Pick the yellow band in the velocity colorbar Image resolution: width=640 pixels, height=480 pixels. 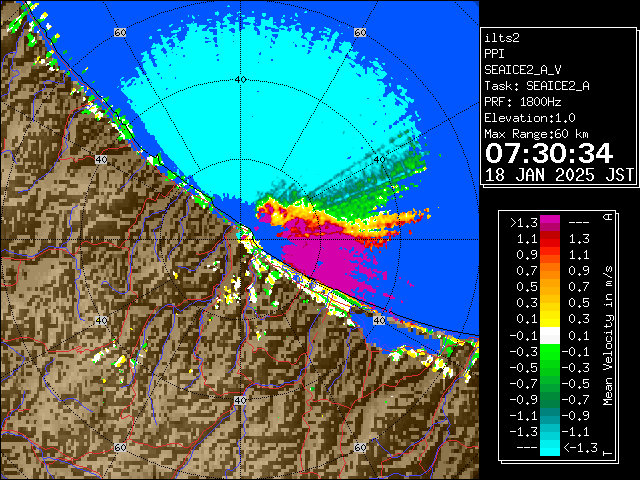pos(550,319)
